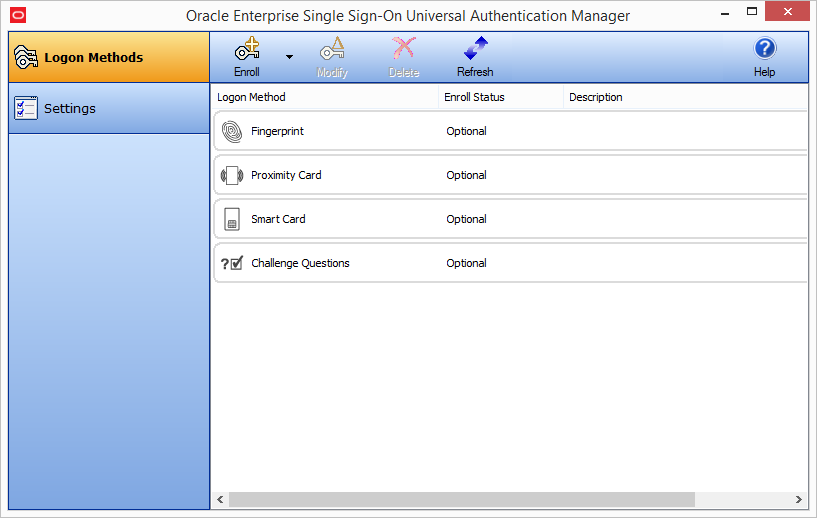This screenshot has height=518, width=817.
Task: Select the Challenge Questions row label
Action: point(300,263)
